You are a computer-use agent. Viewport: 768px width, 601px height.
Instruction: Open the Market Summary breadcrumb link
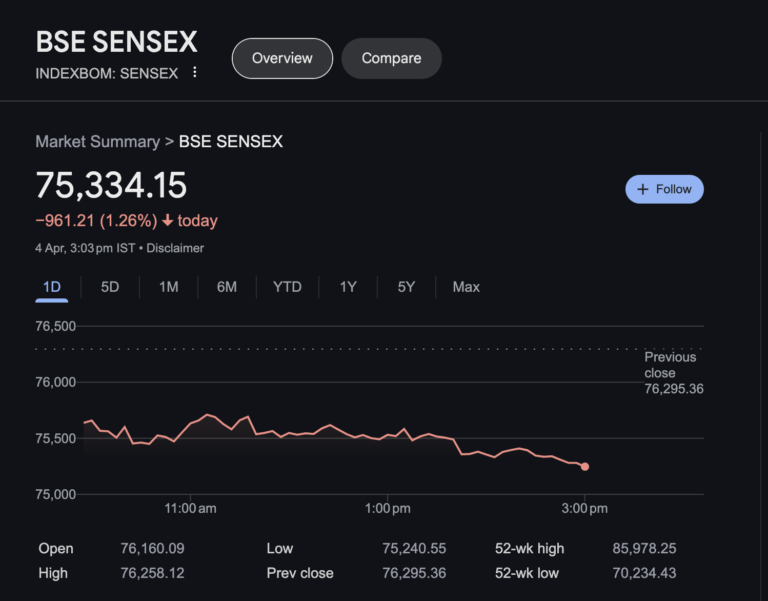coord(97,142)
